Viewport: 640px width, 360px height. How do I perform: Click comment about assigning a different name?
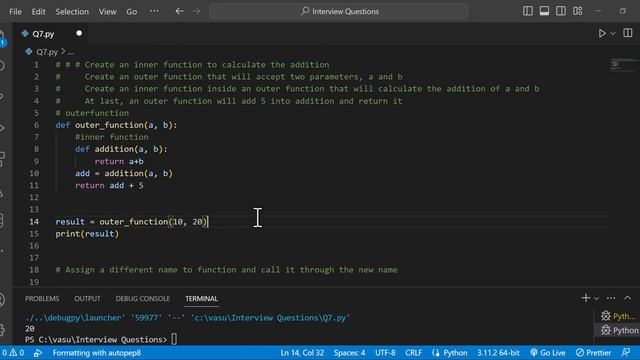226,269
